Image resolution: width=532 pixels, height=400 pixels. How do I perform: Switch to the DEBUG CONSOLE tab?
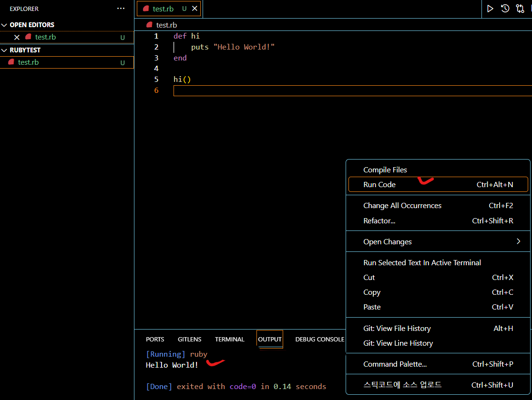(319, 340)
